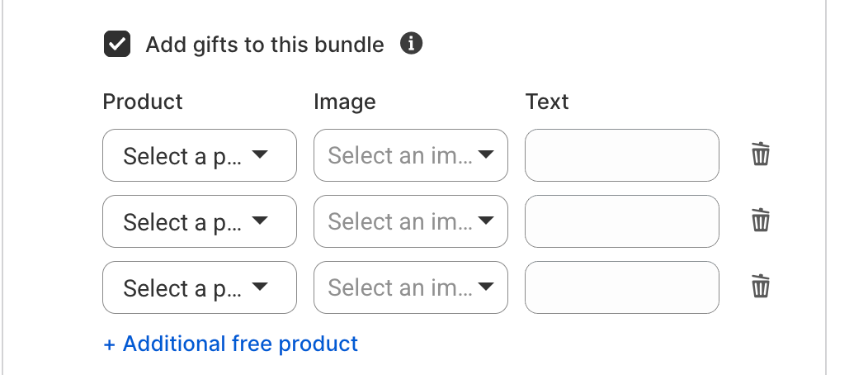Click the caret arrow in the first Product dropdown
868x375 pixels.
click(260, 154)
